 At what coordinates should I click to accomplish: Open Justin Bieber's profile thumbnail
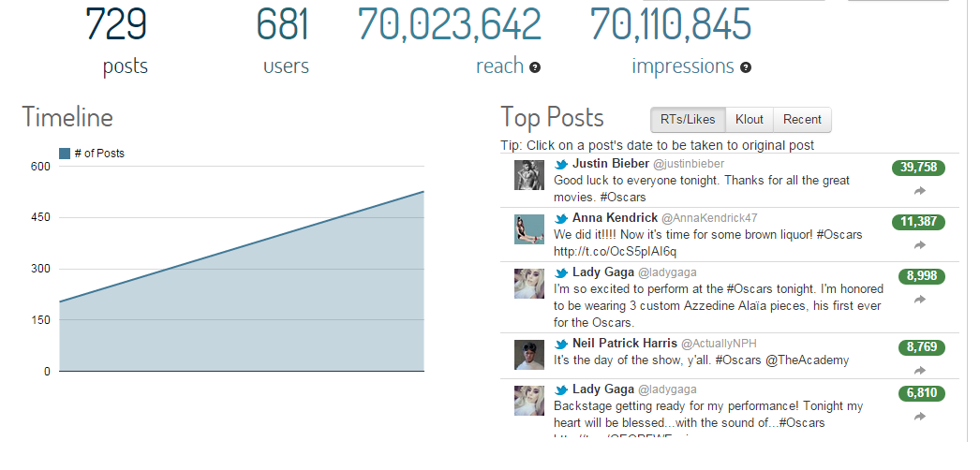click(529, 175)
